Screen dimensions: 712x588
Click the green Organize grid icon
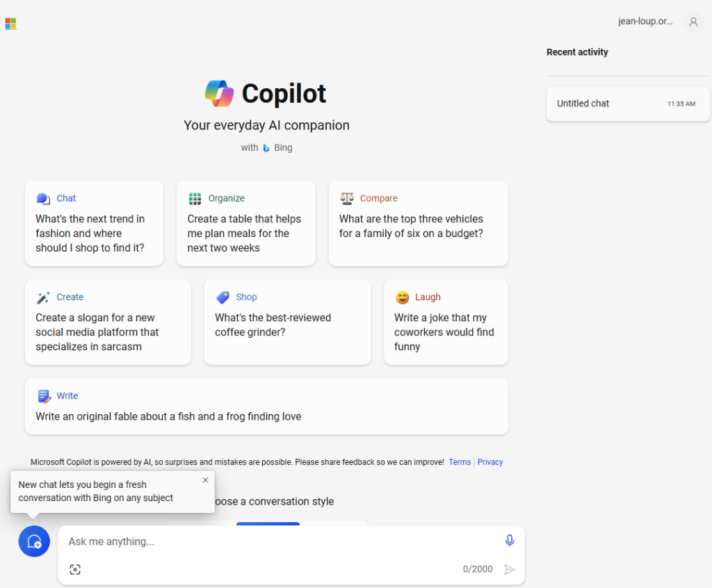195,199
